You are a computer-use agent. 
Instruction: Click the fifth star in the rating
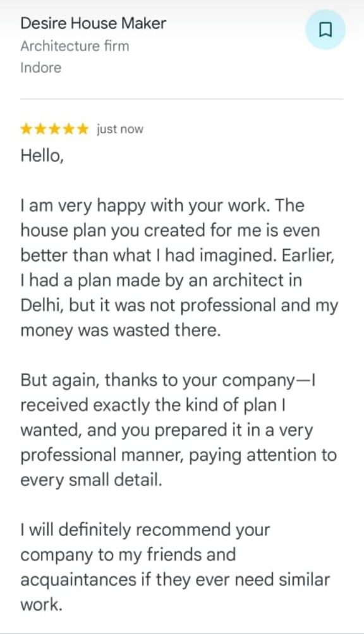82,130
